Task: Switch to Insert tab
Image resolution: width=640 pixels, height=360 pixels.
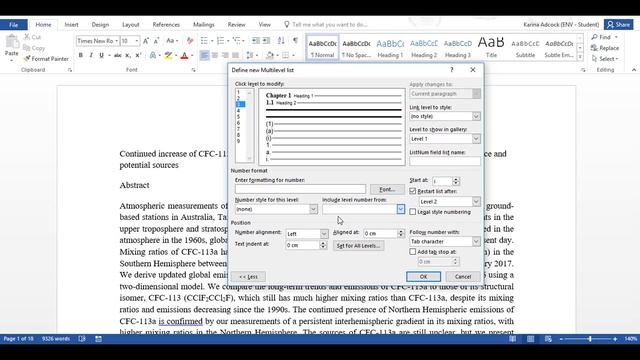Action: pos(71,24)
